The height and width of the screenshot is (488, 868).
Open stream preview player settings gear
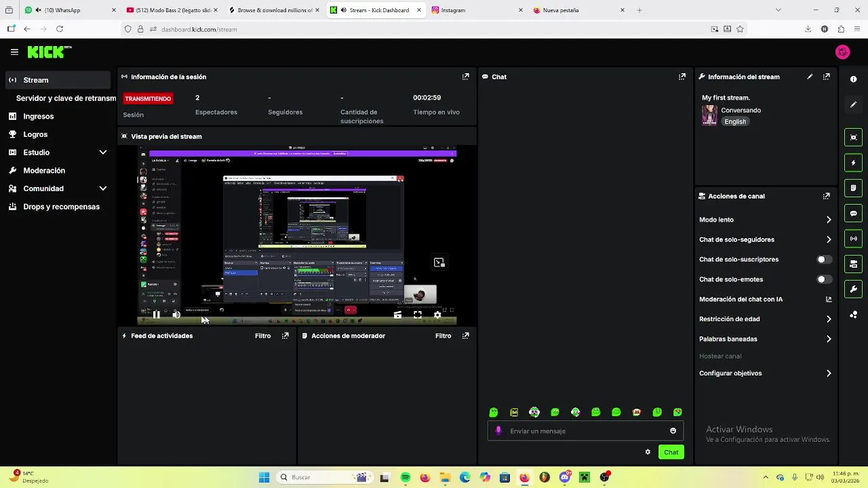pyautogui.click(x=437, y=314)
